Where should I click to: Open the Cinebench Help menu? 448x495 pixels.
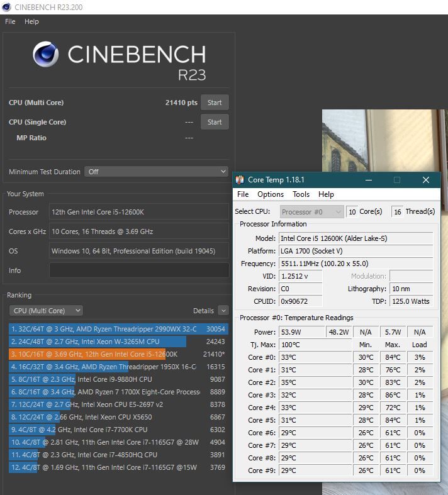click(31, 21)
